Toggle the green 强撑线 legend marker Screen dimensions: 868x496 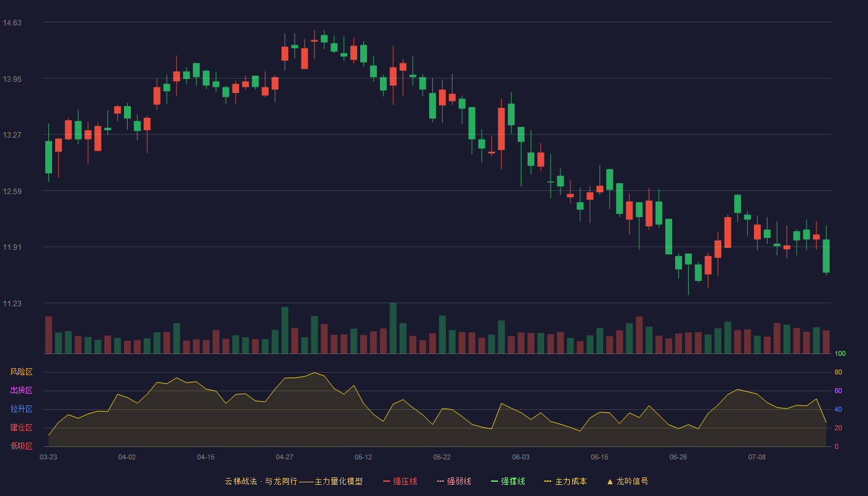[x=495, y=481]
